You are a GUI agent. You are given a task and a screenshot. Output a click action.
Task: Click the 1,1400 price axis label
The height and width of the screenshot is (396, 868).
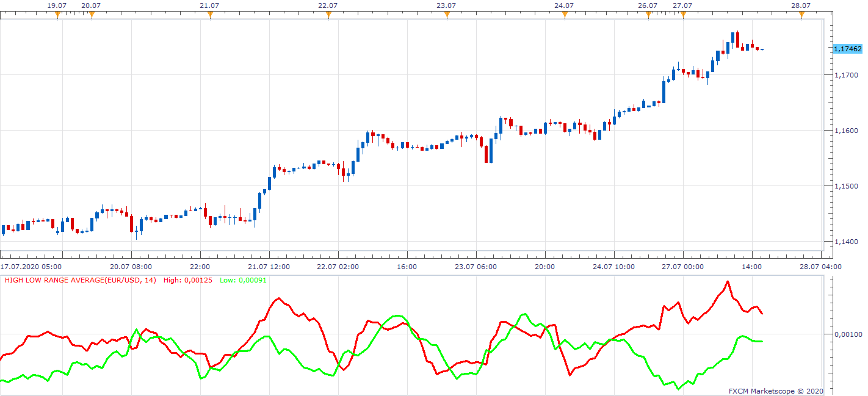845,242
